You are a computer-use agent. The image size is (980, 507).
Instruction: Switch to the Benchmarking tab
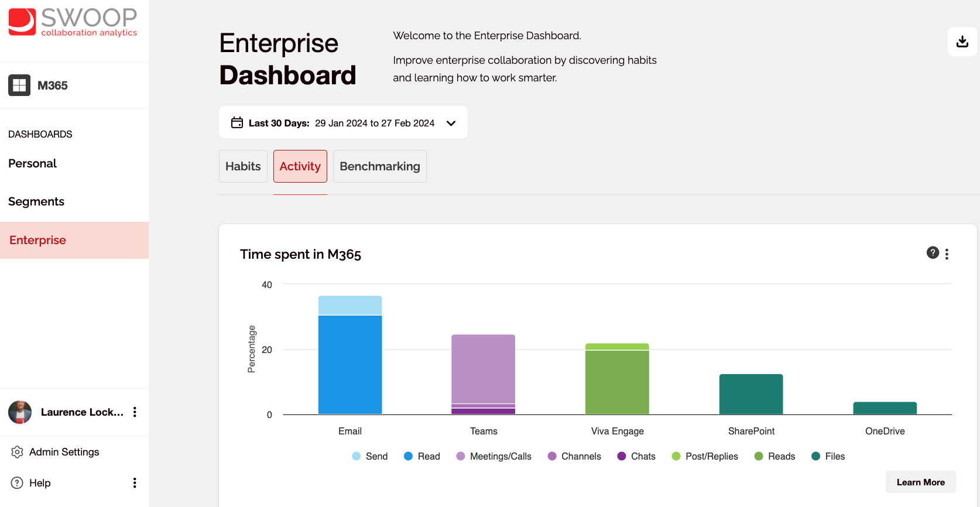click(380, 166)
